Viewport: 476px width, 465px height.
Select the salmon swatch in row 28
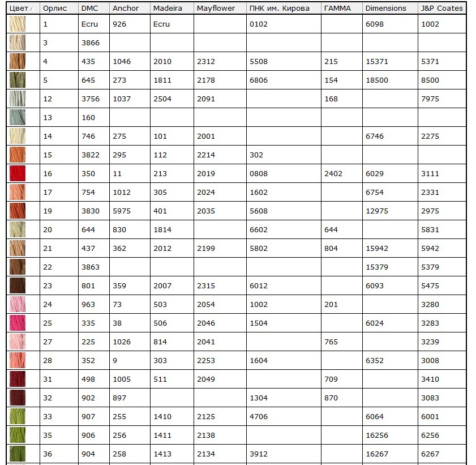18,360
